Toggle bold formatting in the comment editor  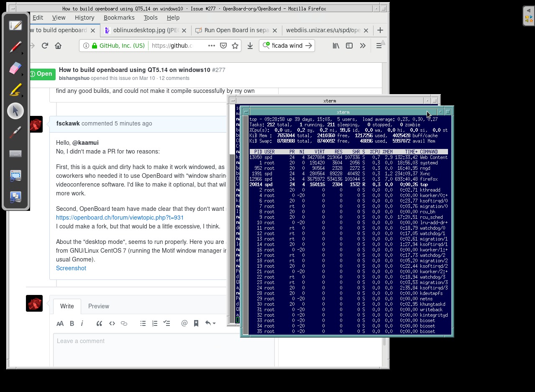72,323
